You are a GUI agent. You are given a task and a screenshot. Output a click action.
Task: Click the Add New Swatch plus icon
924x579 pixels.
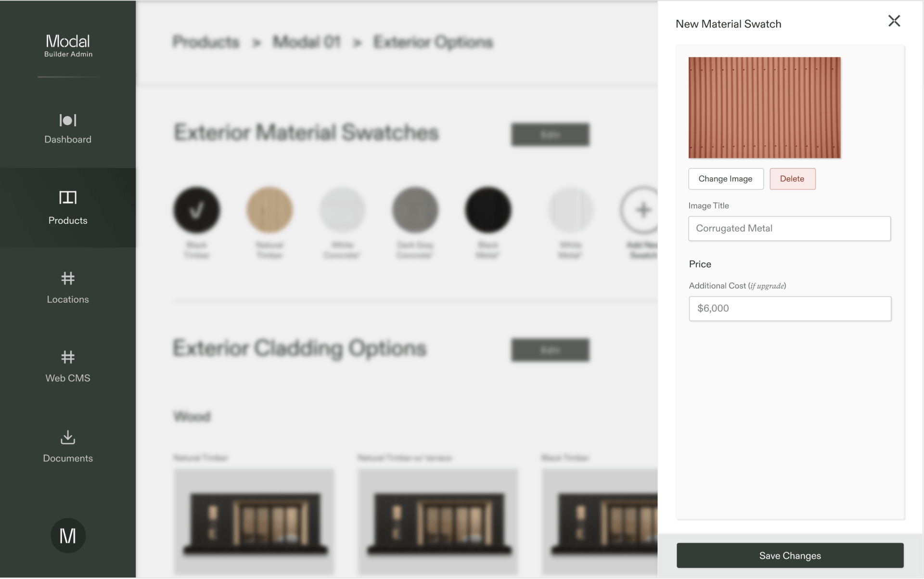coord(642,209)
